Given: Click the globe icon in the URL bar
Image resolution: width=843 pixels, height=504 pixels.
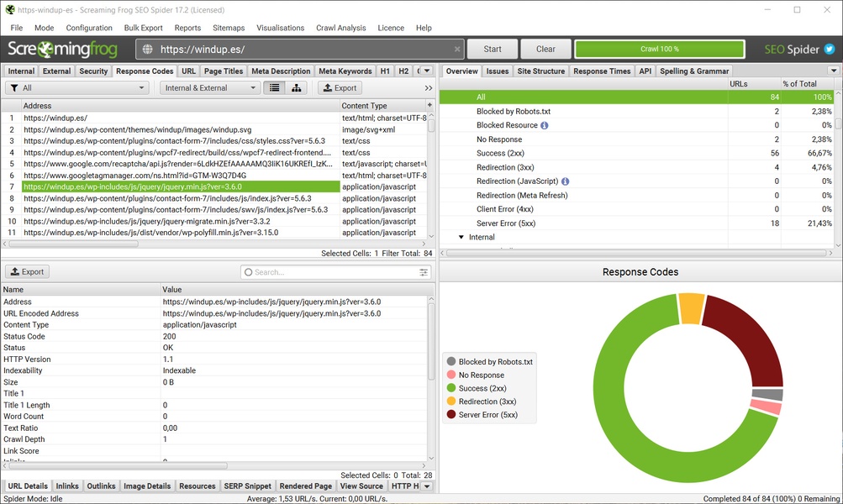Looking at the screenshot, I should pyautogui.click(x=147, y=50).
